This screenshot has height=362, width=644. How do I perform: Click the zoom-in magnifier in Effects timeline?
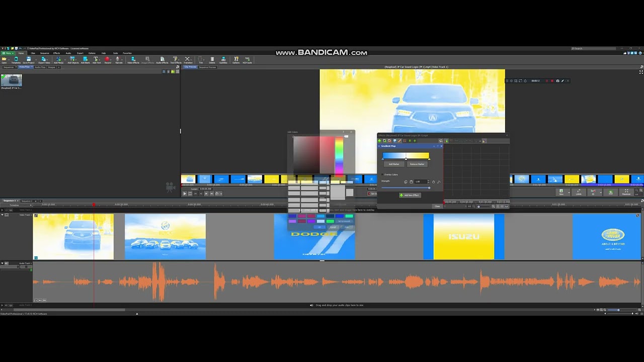click(493, 206)
